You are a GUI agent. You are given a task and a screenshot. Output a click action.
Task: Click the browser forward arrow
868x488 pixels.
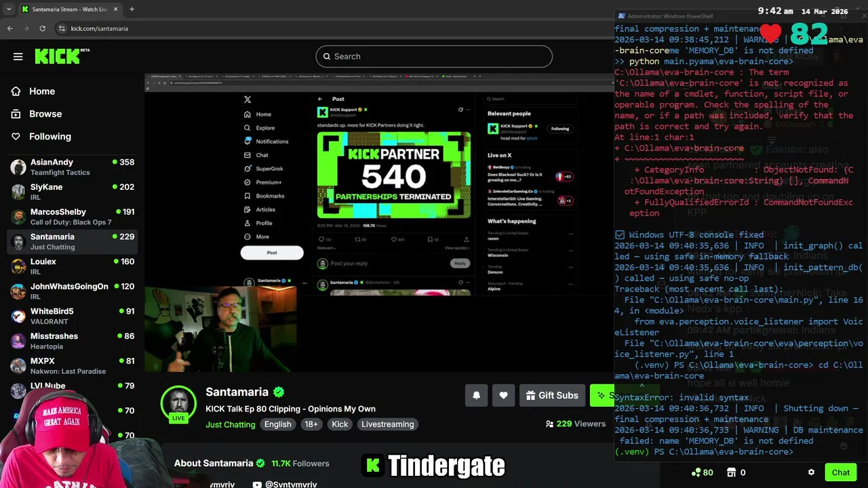coord(26,28)
